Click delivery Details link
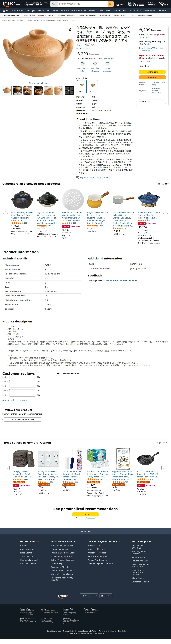Viewport: 171px width, 644px height. [147, 44]
